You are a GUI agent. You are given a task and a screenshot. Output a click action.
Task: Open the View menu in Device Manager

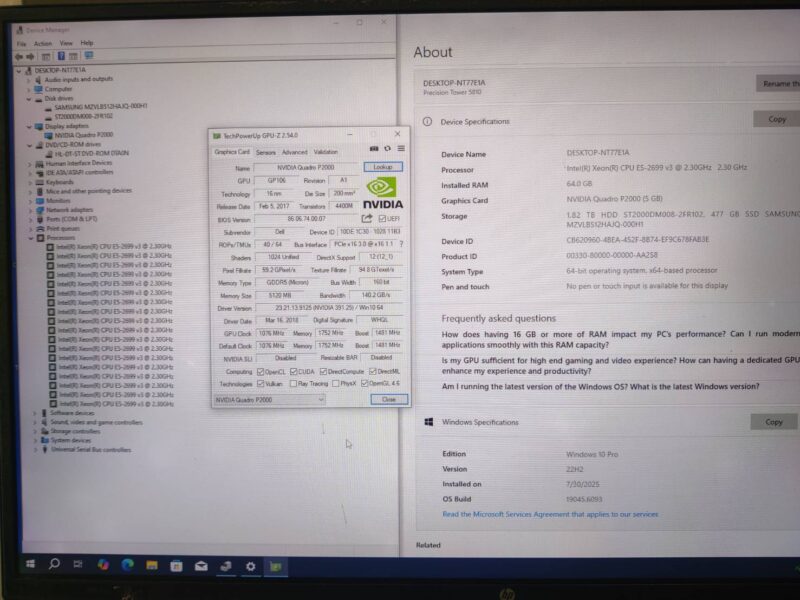[x=66, y=43]
